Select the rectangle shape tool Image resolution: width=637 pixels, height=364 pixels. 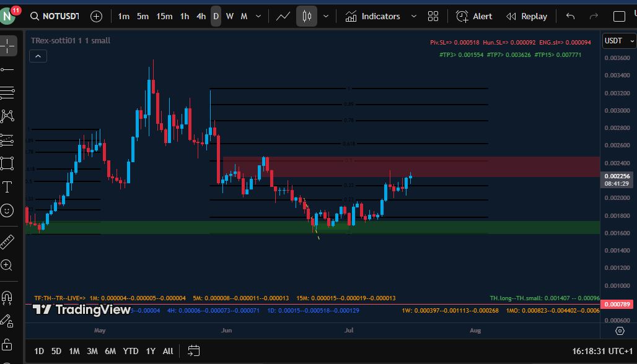pos(7,163)
